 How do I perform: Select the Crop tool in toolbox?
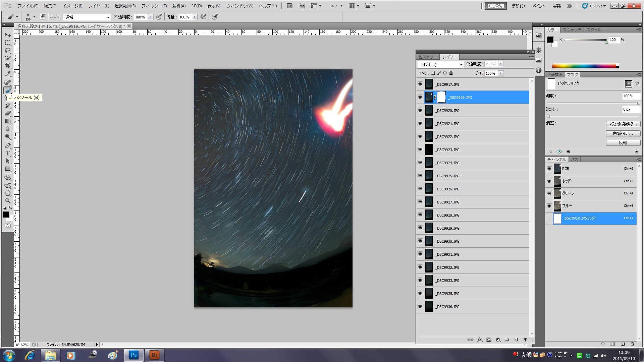coord(8,66)
